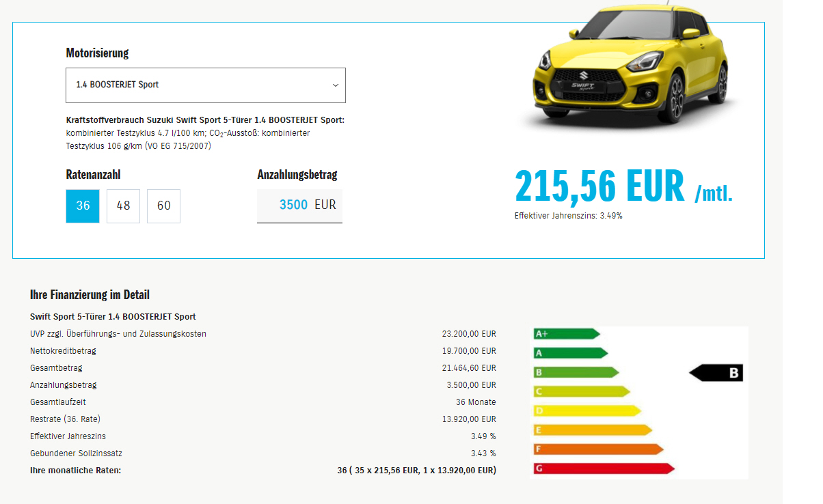Click the Kraftstoffverbrauch fuel consumption paragraph

click(205, 133)
